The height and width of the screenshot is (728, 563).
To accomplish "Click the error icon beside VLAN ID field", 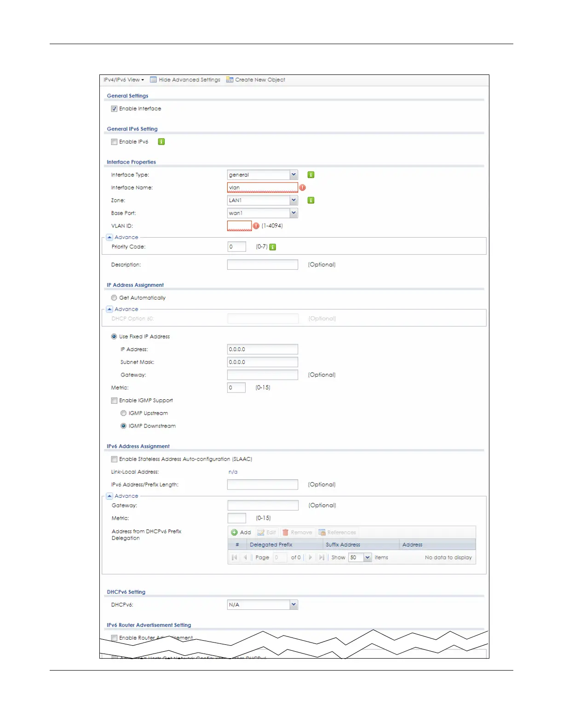I will pos(256,226).
